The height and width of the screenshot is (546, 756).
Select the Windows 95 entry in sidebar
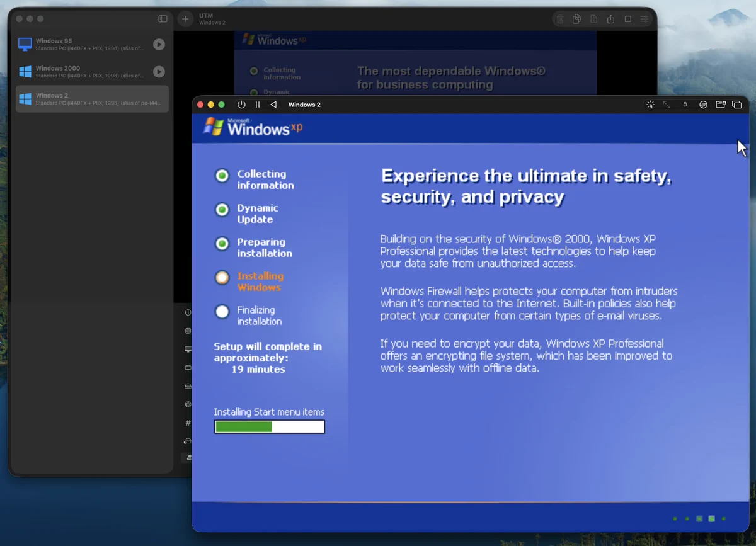pos(92,44)
